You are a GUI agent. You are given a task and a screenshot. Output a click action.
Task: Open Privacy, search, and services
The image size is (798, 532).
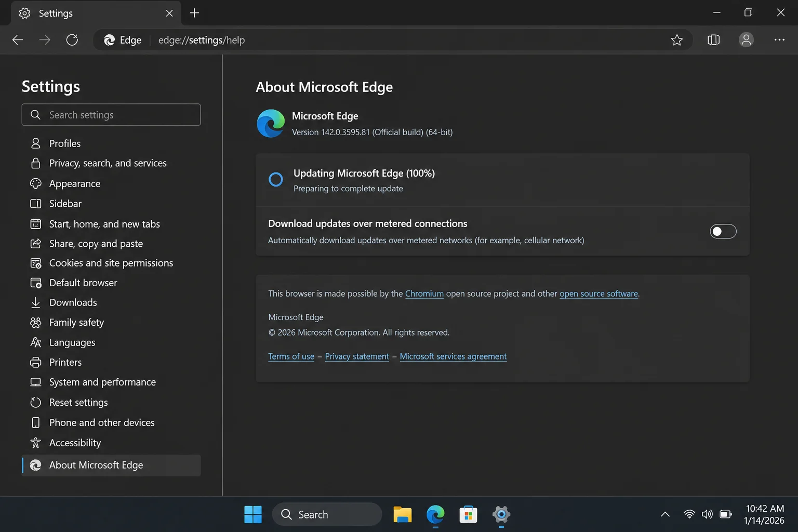pyautogui.click(x=111, y=163)
